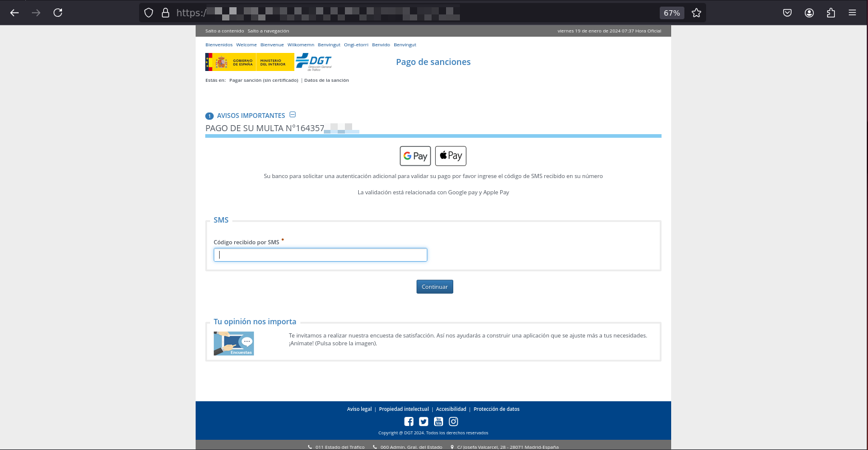Open the Instagram icon in footer
Screen dimensions: 868x450
pyautogui.click(x=453, y=422)
